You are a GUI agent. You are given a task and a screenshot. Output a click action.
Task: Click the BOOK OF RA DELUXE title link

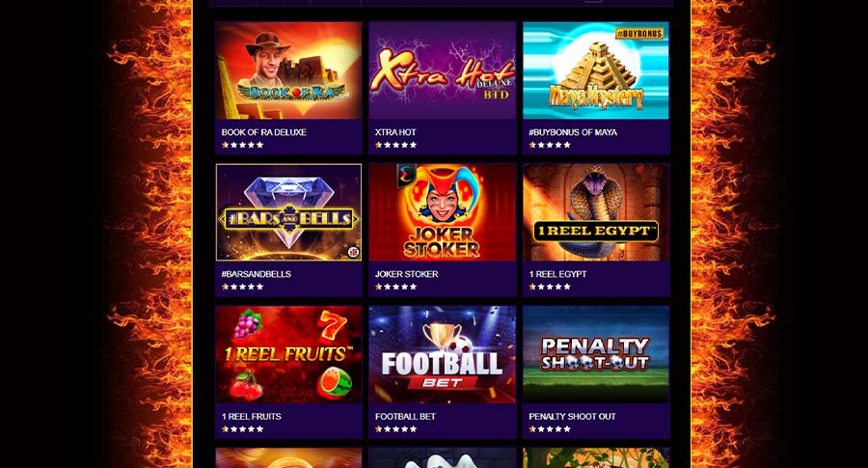click(263, 132)
